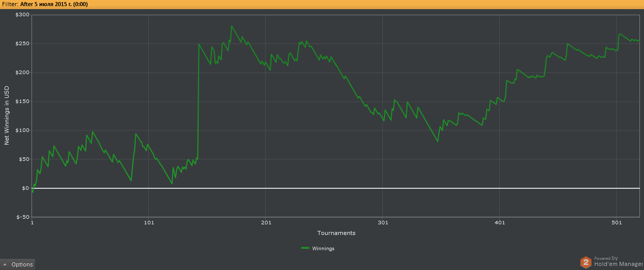
Task: Toggle the Winnings legend entry
Action: coord(317,248)
